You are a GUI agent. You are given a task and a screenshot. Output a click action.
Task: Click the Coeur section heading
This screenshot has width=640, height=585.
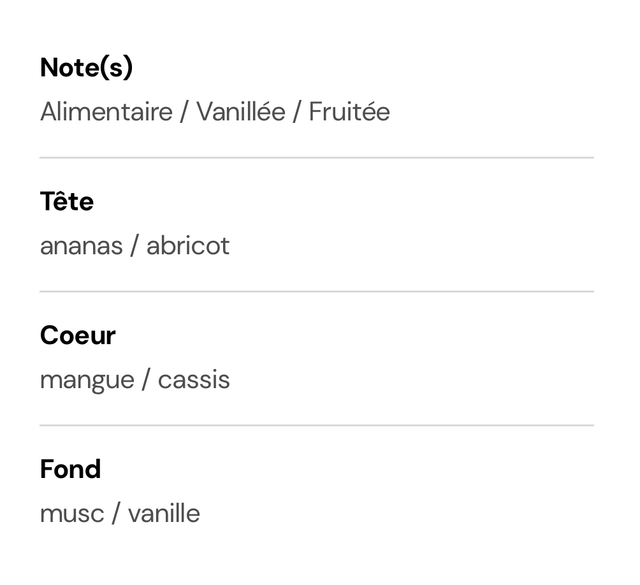pos(78,336)
